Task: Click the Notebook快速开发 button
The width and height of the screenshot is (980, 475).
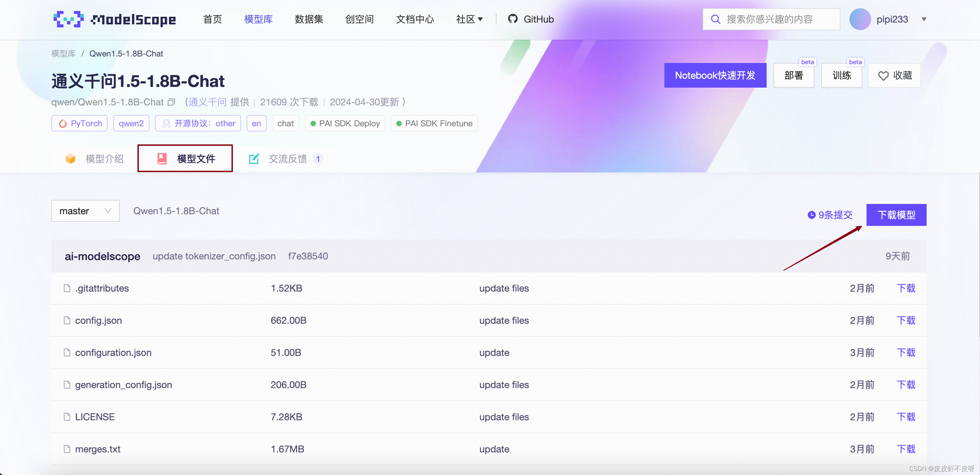Action: [715, 75]
